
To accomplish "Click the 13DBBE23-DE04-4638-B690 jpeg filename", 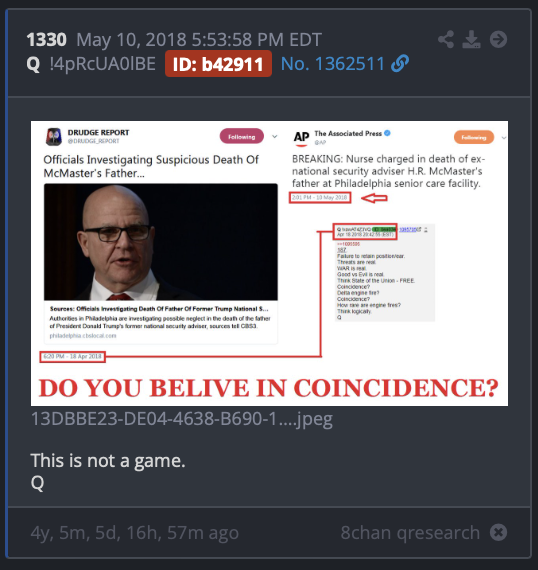I will click(x=182, y=419).
